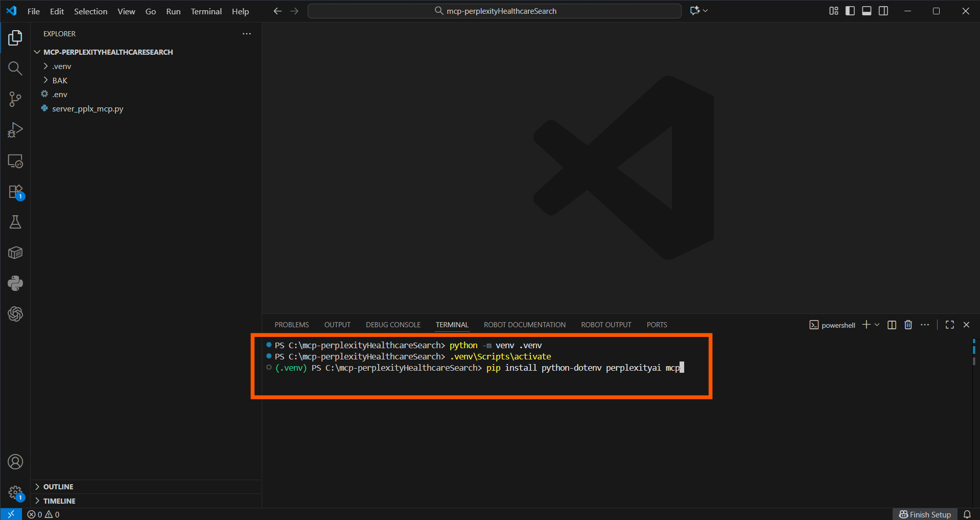The image size is (980, 520).
Task: Click the VS Code logo menu
Action: (x=11, y=11)
